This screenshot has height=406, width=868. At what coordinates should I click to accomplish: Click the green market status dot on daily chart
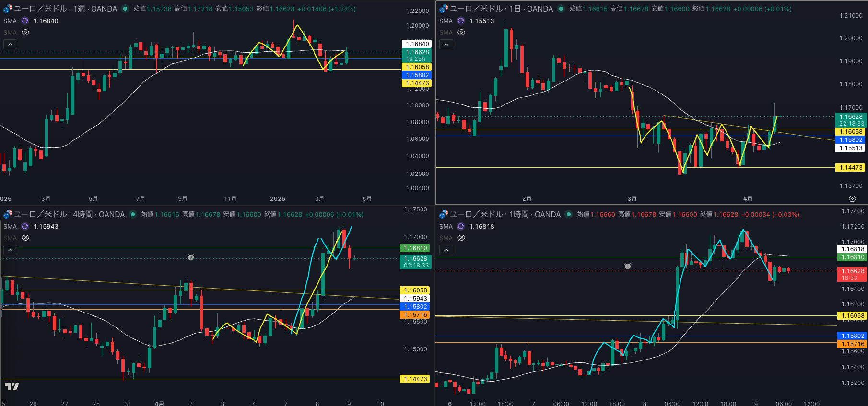coord(561,9)
